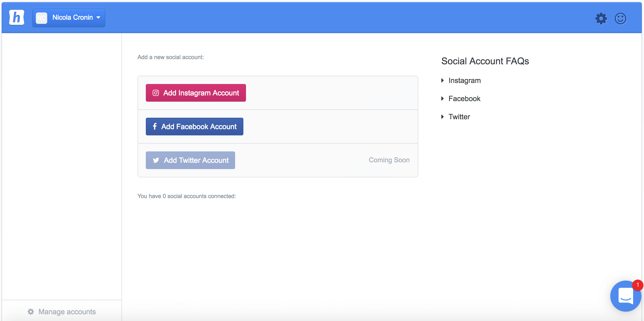Expand the Facebook FAQ section
The width and height of the screenshot is (644, 321).
(x=461, y=99)
